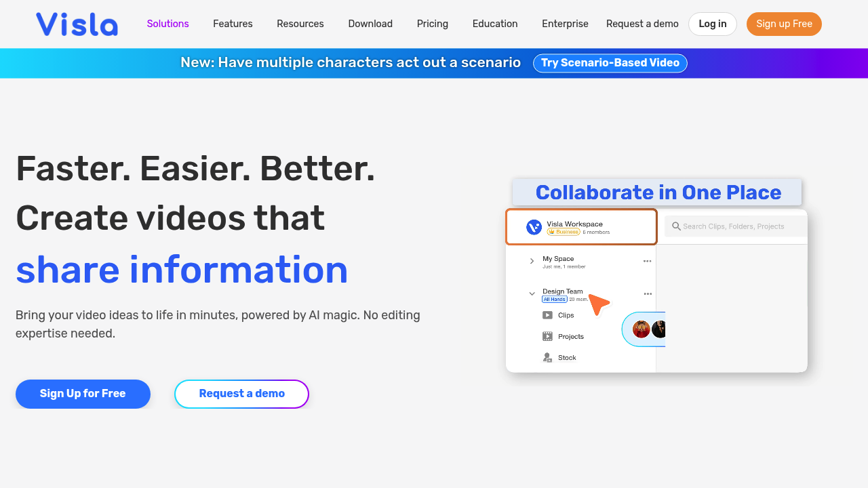
Task: Open the Features menu
Action: click(x=233, y=24)
